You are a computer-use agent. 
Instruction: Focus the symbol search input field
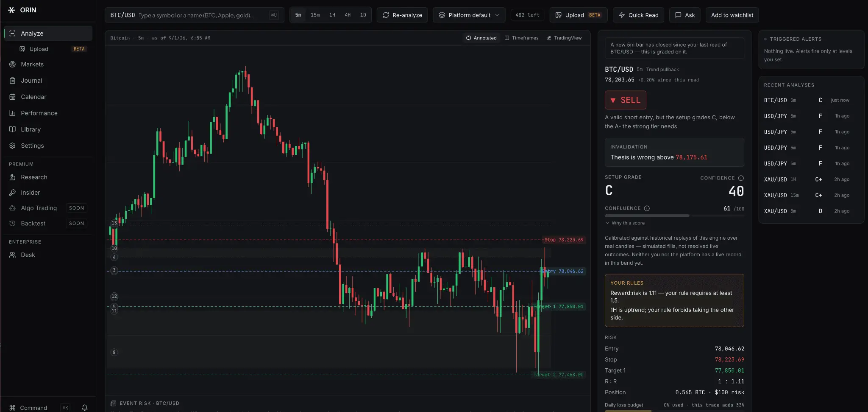[195, 15]
